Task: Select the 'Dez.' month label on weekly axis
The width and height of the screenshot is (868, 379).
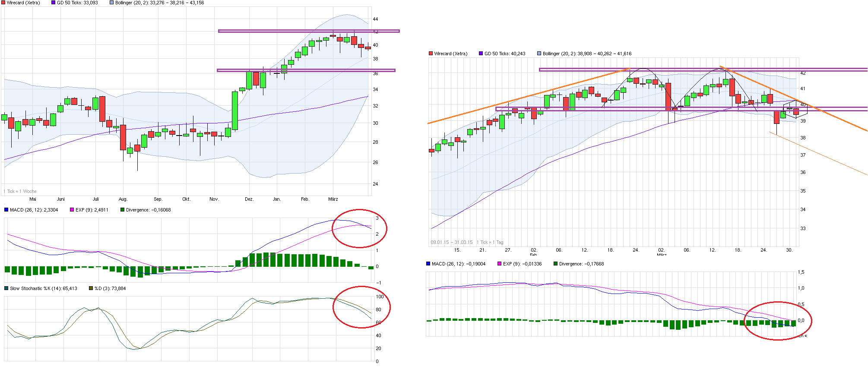Action: click(x=249, y=199)
